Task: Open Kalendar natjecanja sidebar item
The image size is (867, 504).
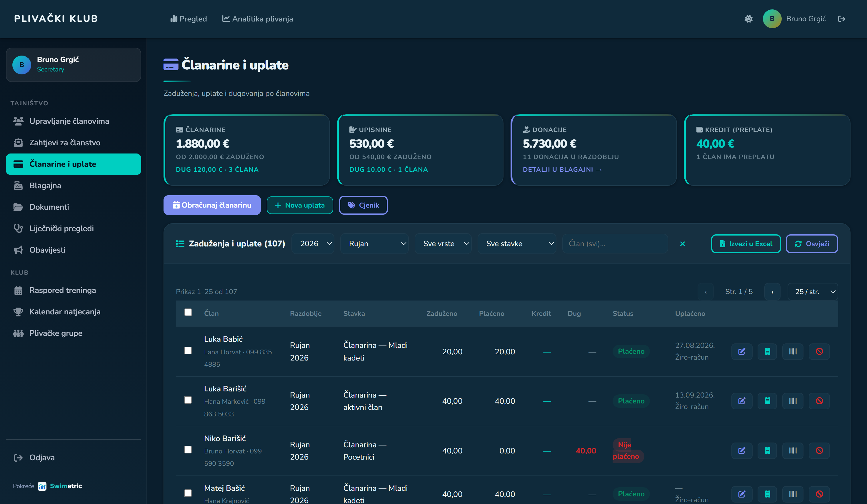Action: [73, 312]
